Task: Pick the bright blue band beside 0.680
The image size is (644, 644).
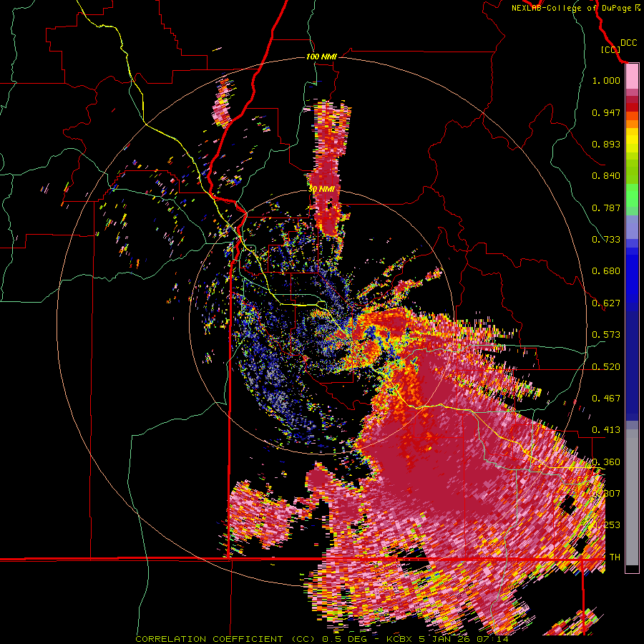Action: 632,275
